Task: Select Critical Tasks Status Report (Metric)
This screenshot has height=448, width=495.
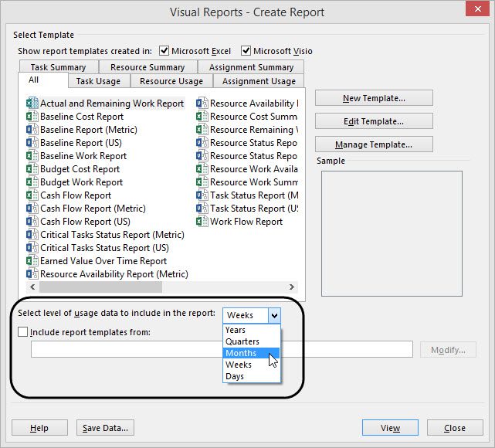Action: [113, 235]
